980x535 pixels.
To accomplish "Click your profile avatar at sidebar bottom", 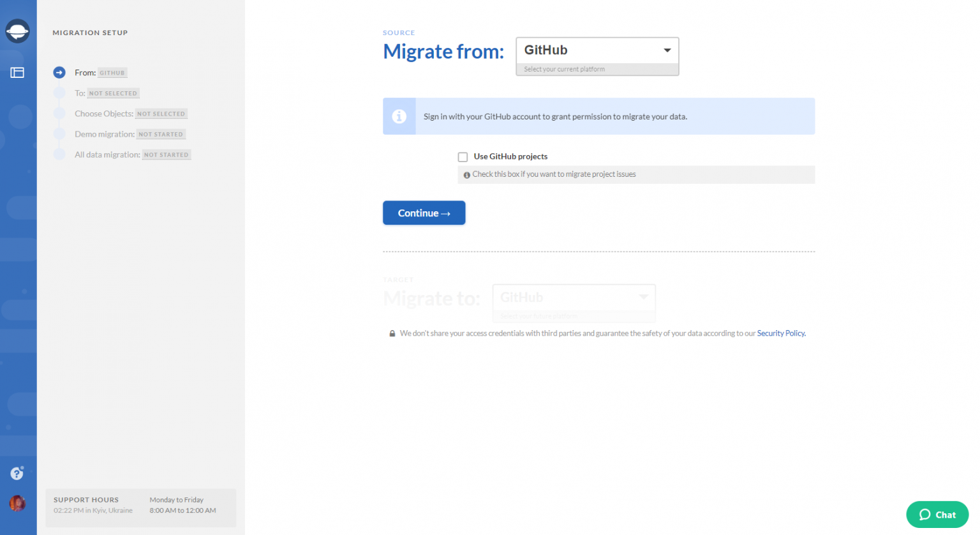I will (17, 504).
